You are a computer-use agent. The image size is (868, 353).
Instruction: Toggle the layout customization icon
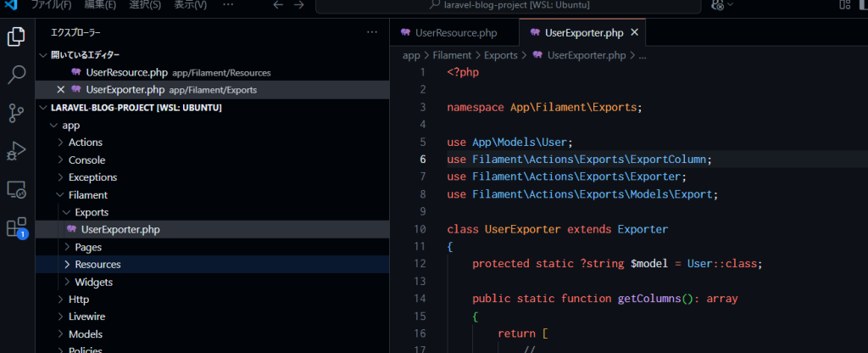845,5
